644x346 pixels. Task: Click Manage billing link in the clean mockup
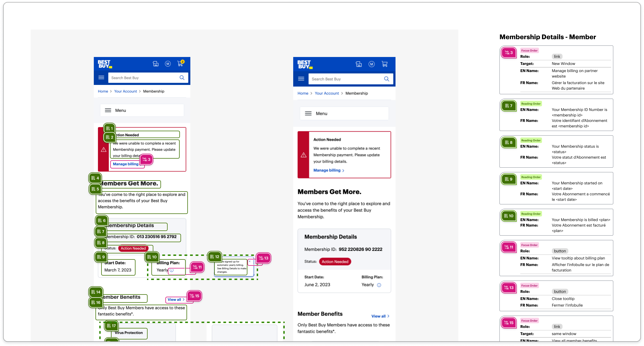coord(327,170)
